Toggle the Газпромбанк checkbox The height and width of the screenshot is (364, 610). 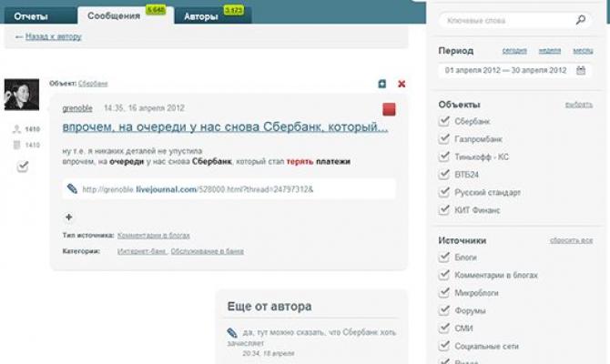click(x=444, y=139)
